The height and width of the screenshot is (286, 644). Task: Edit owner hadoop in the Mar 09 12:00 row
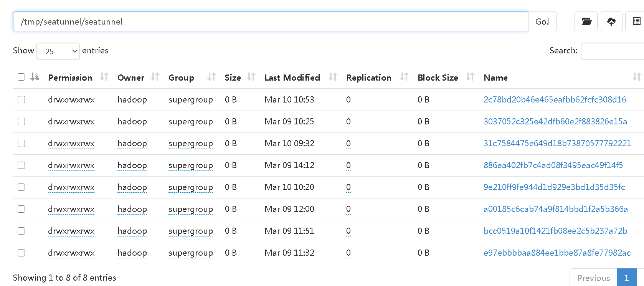(132, 209)
